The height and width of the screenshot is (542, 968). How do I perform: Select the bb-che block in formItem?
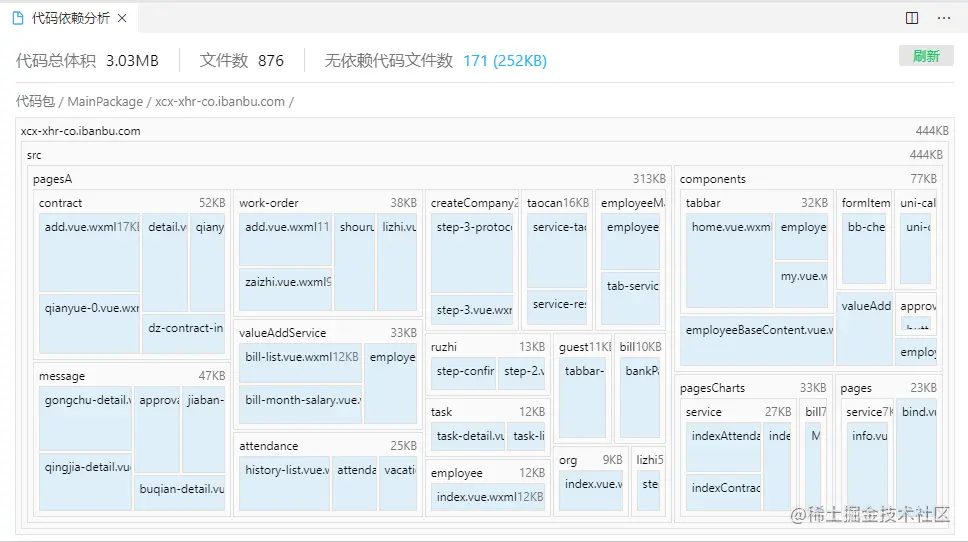(864, 249)
